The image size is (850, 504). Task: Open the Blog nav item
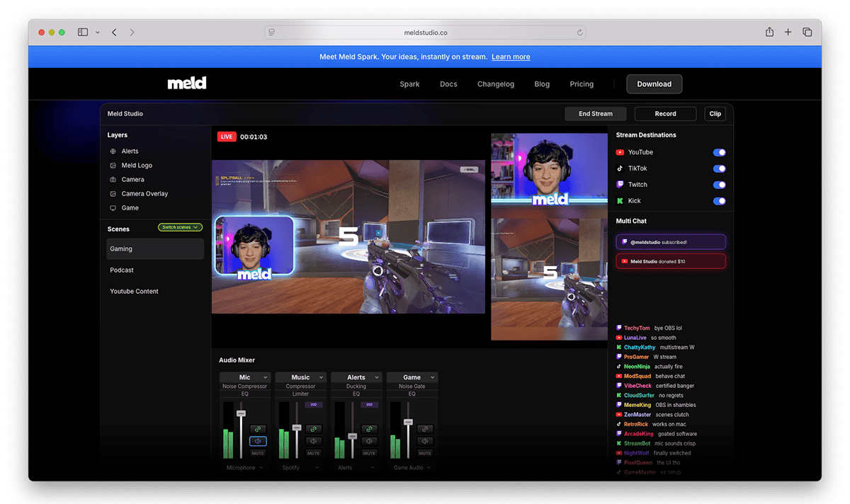tap(542, 84)
